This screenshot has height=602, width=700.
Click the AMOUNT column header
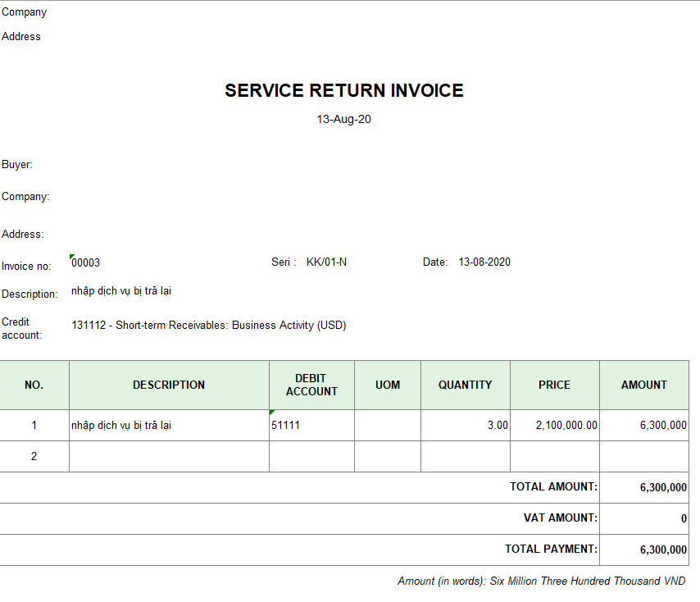[643, 385]
